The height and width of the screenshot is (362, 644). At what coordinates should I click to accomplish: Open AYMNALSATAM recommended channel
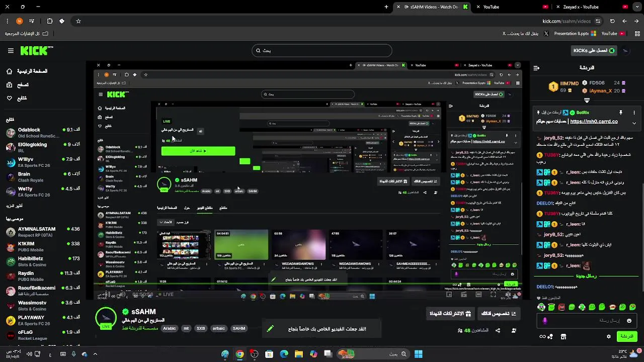tap(43, 232)
